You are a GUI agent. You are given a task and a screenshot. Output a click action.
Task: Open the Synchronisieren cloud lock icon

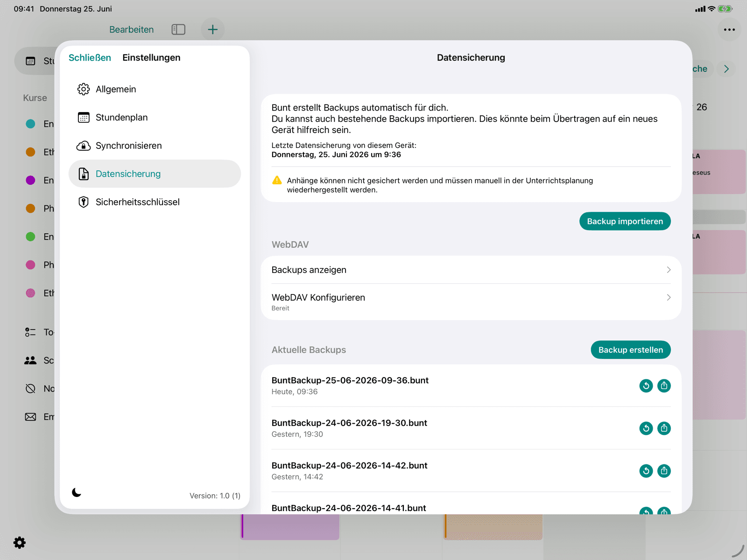tap(84, 146)
